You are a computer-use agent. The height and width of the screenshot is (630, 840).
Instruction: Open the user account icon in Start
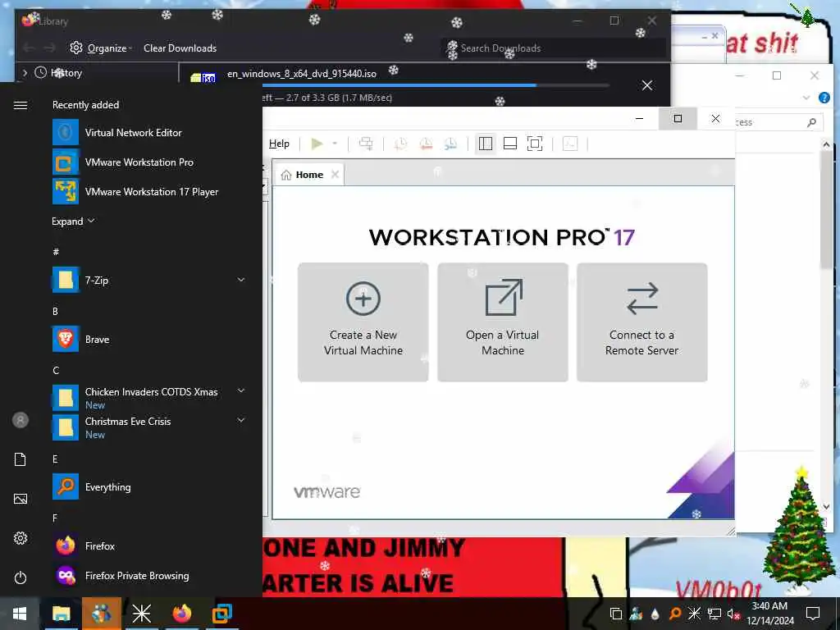point(21,420)
